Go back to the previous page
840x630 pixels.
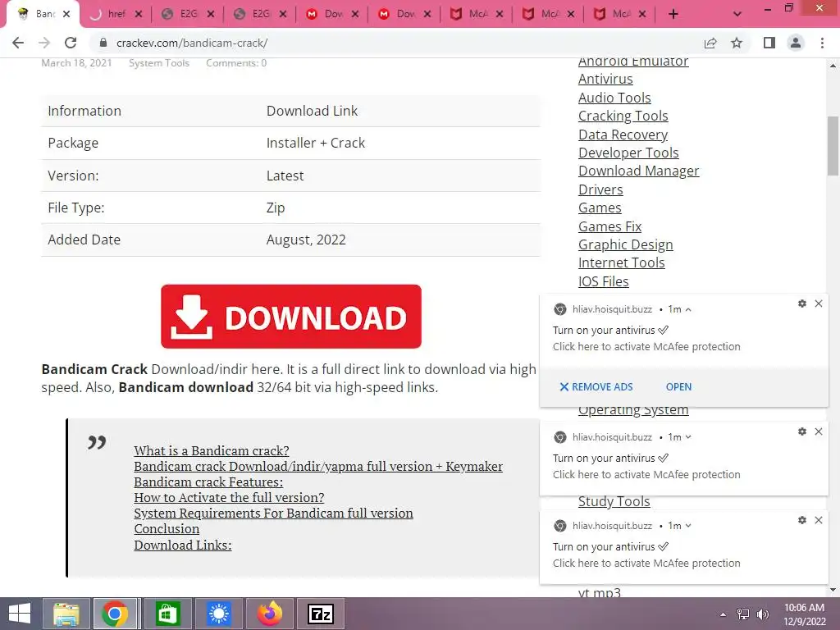(18, 43)
